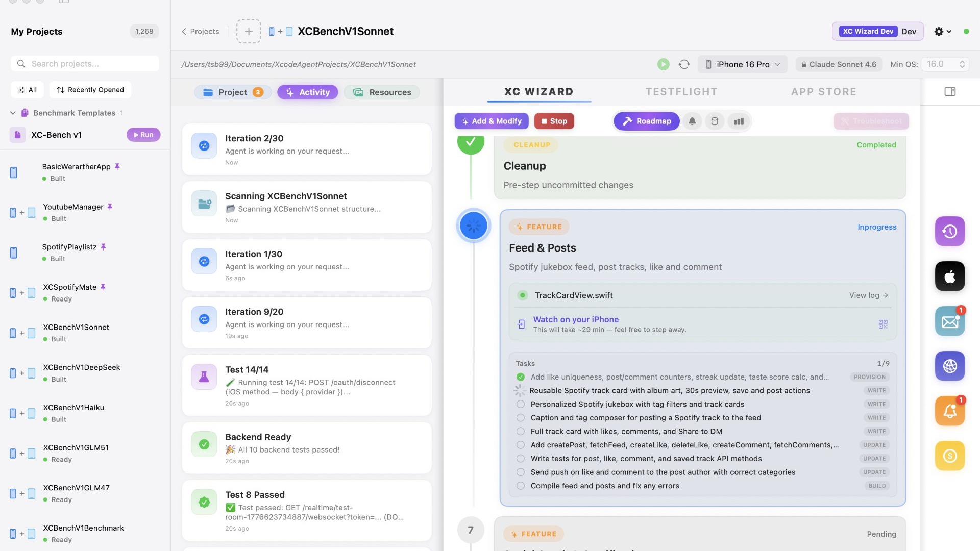Select the XCSpotifyMate project

tap(85, 293)
